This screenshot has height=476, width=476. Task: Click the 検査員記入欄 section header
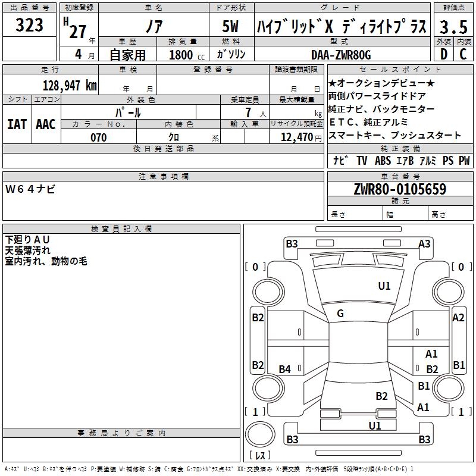pyautogui.click(x=121, y=229)
